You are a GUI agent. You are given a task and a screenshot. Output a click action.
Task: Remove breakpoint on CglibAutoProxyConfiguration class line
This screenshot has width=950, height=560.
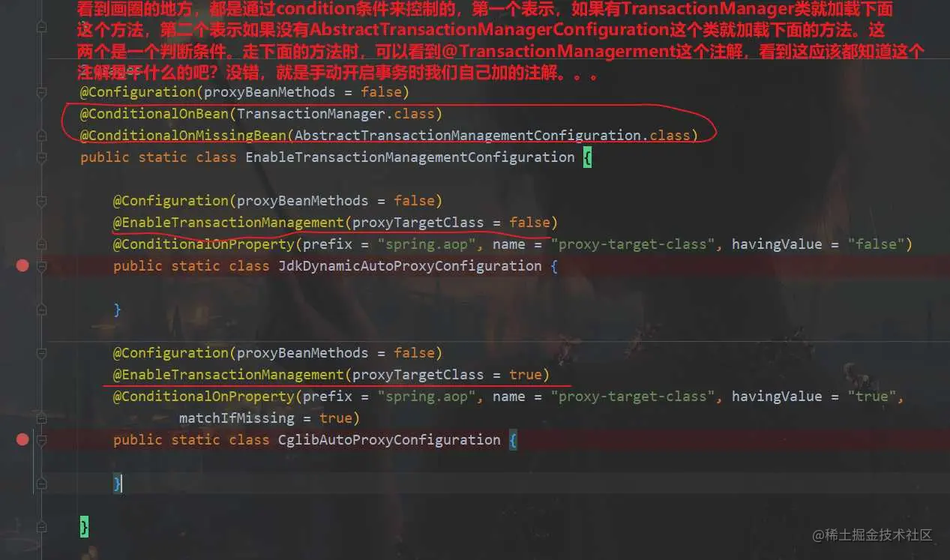click(x=22, y=439)
